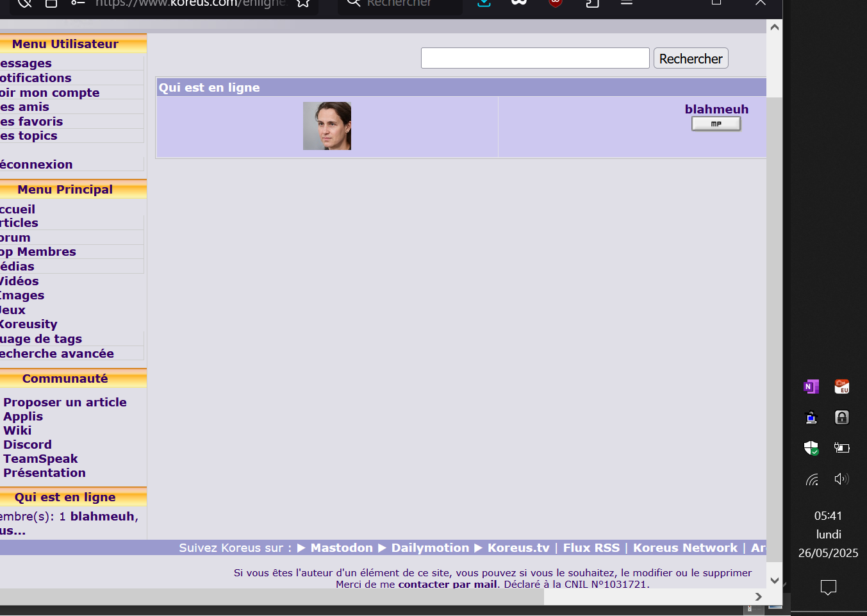Screen dimensions: 867x616
Task: Open the Flux RSS footer link
Action: tap(591, 547)
